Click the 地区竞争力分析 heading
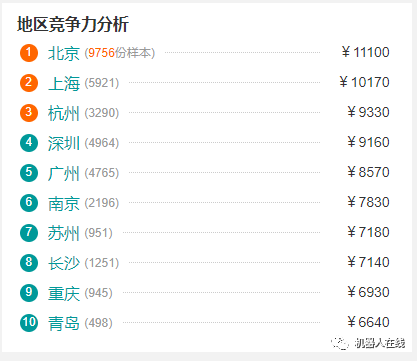 point(73,24)
